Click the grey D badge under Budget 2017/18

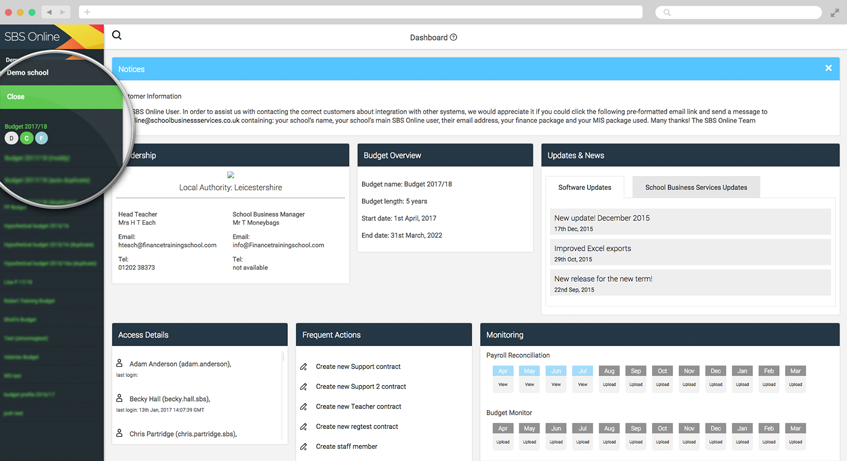(12, 138)
